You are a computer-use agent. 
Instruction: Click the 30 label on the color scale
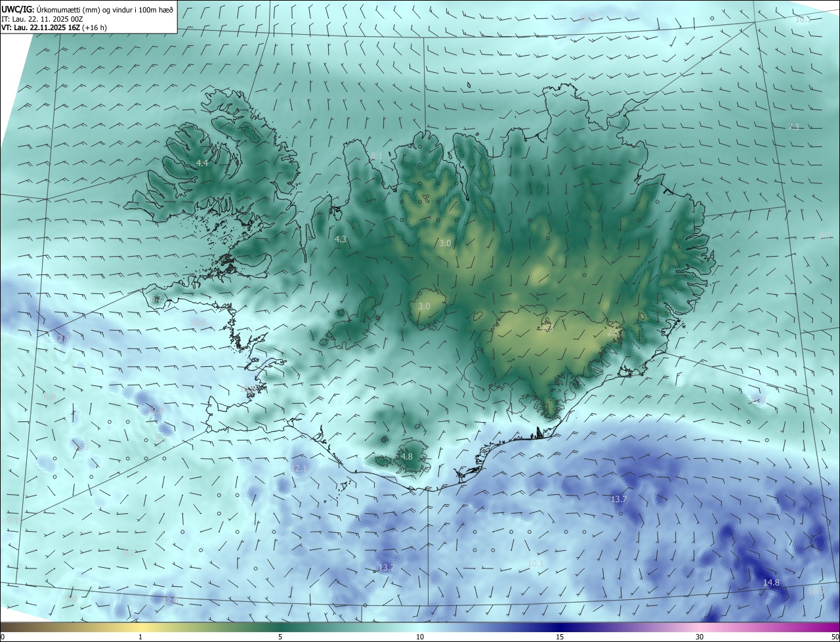tap(700, 637)
